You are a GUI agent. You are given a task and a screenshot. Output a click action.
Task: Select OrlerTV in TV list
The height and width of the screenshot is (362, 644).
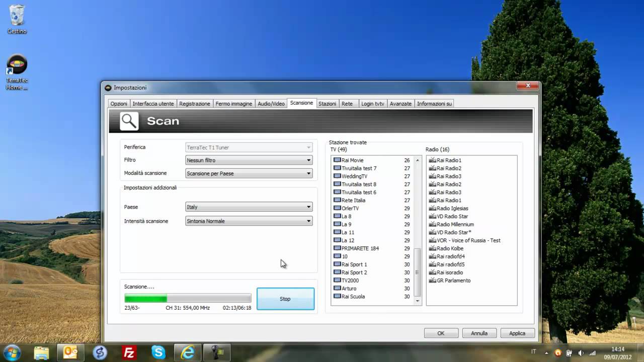tap(373, 208)
